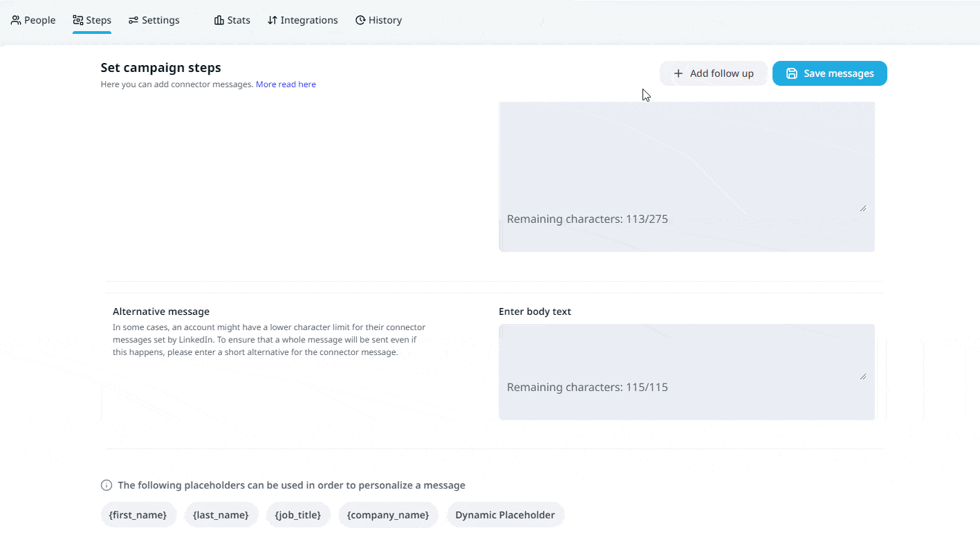Grab resize handle of alternative message box
This screenshot has height=535, width=980.
point(863,376)
